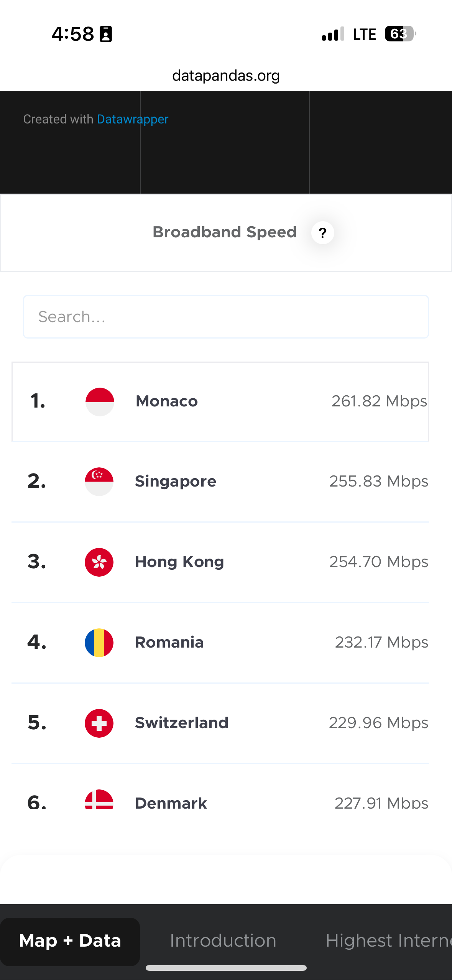The width and height of the screenshot is (452, 980).
Task: Tap the Hong Kong flag icon
Action: point(99,562)
